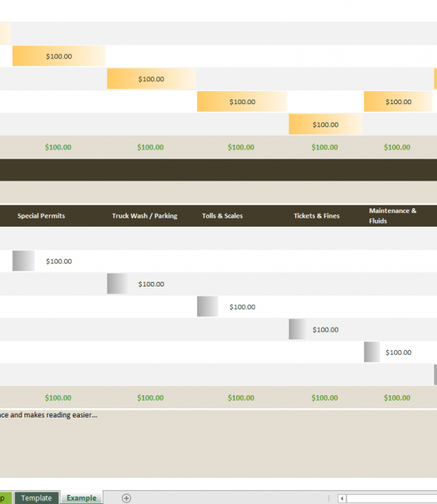Click lower green total for Maintenance & Fluids
This screenshot has height=504, width=437.
397,398
